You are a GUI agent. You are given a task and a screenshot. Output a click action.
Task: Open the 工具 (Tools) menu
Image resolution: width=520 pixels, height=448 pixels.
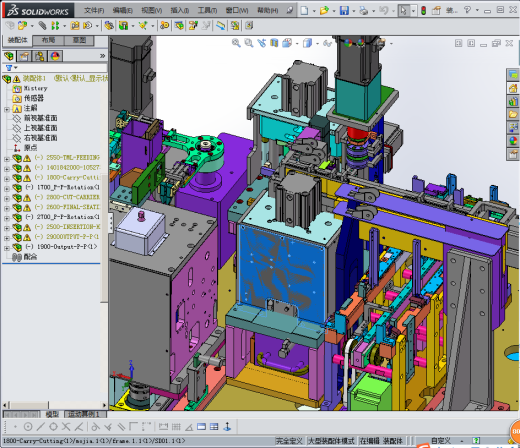(207, 10)
